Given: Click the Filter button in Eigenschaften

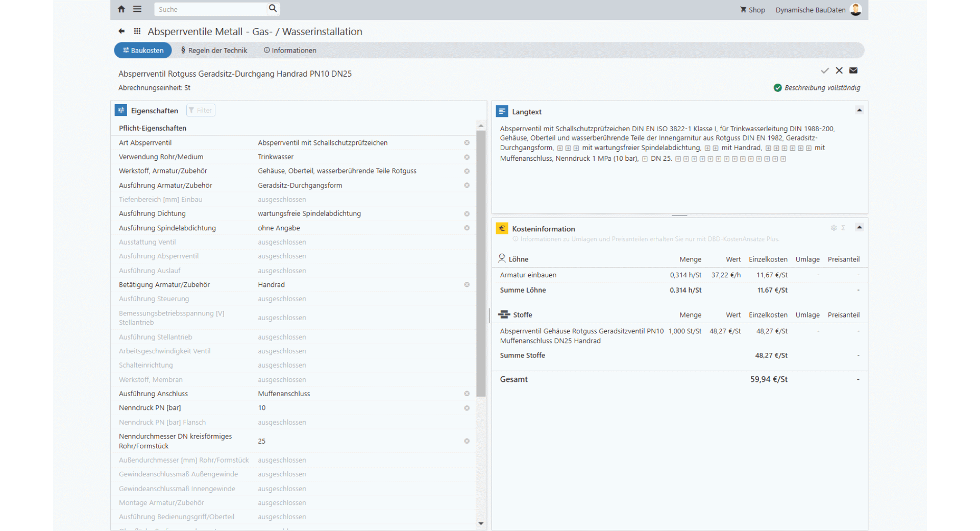Looking at the screenshot, I should (201, 111).
